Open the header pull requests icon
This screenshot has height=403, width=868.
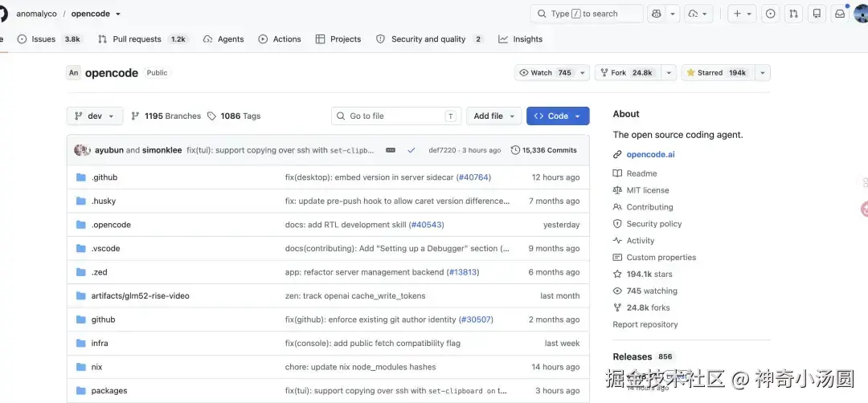[x=793, y=14]
